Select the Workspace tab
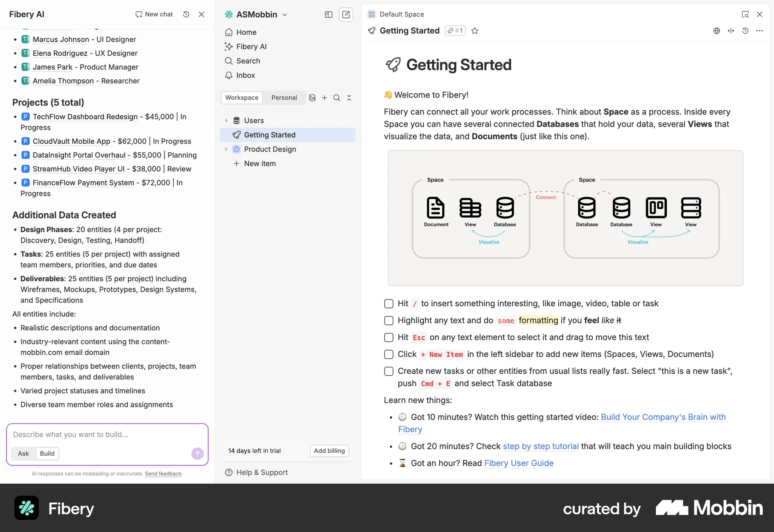This screenshot has width=774, height=532. [241, 98]
